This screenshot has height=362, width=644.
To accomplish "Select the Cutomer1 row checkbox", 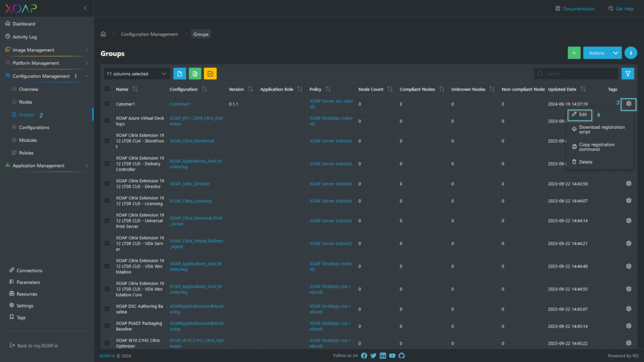I will (107, 104).
